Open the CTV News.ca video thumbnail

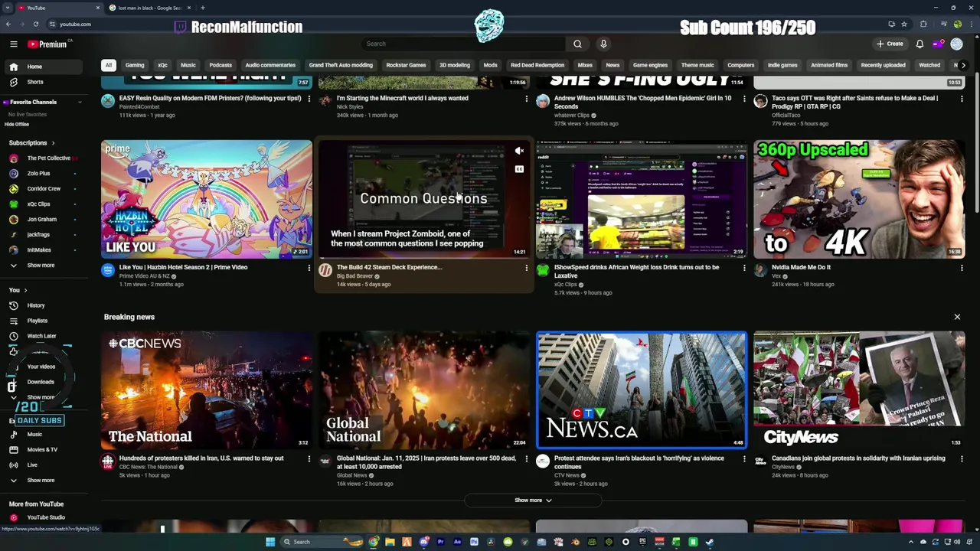[642, 390]
